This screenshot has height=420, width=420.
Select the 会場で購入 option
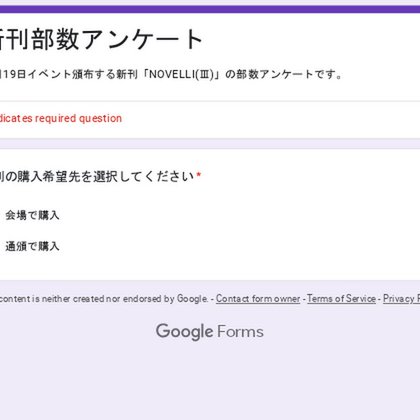point(32,216)
